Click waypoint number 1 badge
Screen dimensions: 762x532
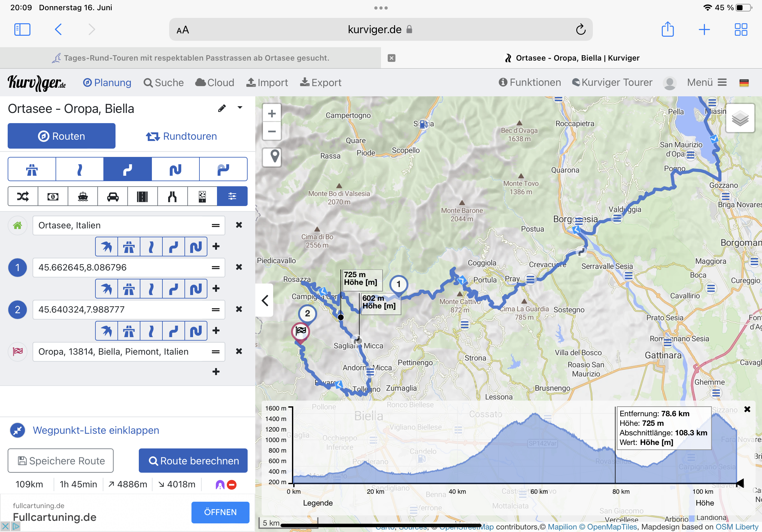coord(18,268)
